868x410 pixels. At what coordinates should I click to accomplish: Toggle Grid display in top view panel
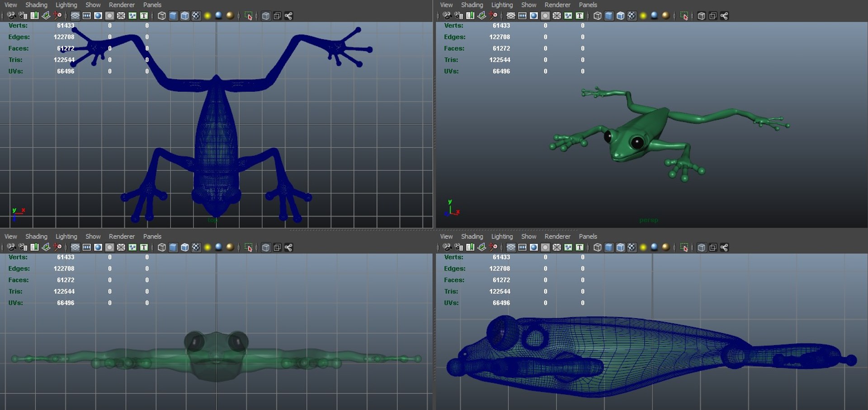[x=75, y=16]
